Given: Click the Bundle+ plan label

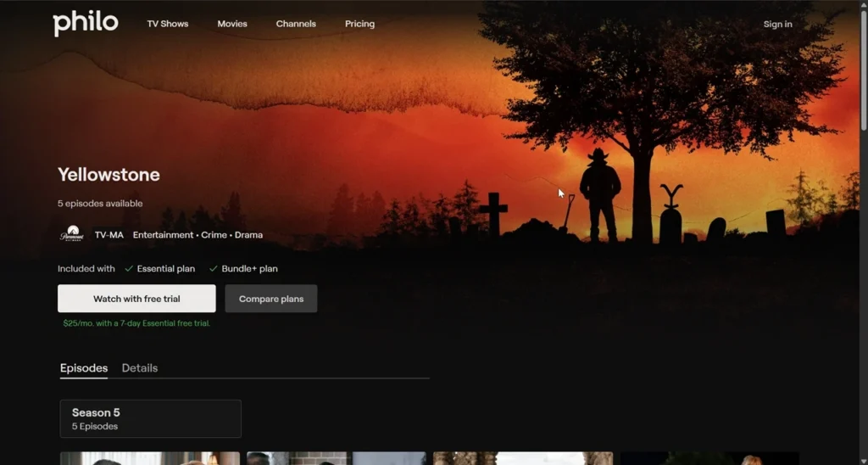Looking at the screenshot, I should (x=250, y=269).
